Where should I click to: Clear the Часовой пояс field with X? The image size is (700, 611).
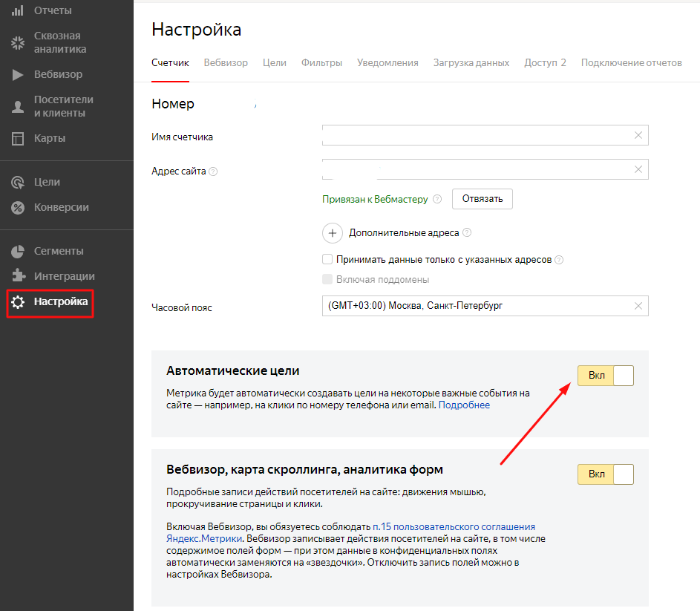(x=638, y=306)
